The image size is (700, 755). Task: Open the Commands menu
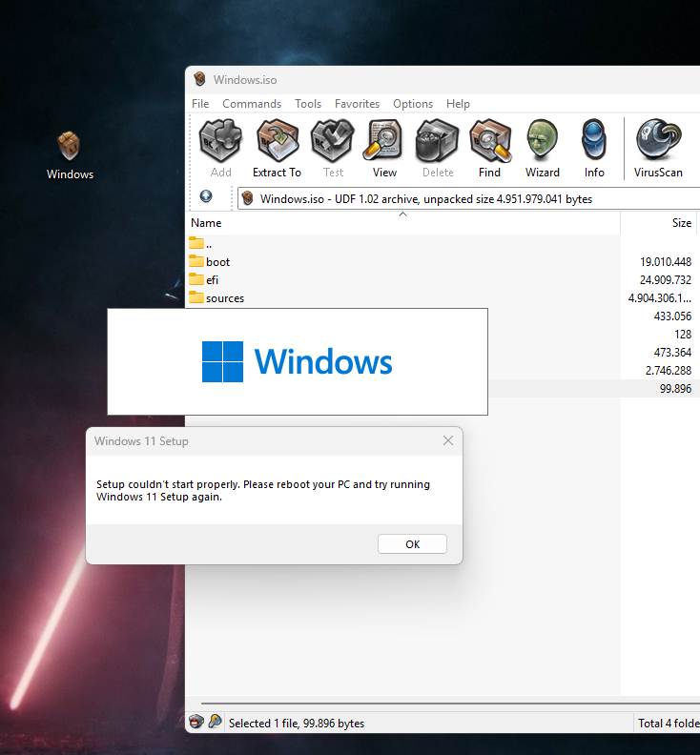coord(252,104)
